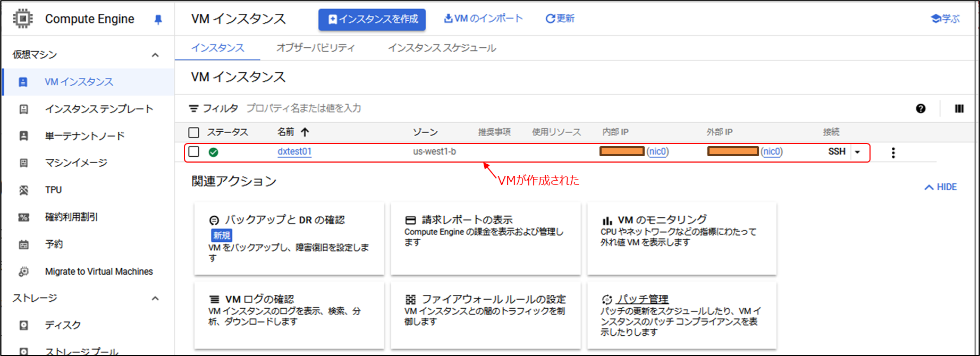This screenshot has height=356, width=980.
Task: Click the Migrate to Virtual Machines icon
Action: click(x=23, y=272)
